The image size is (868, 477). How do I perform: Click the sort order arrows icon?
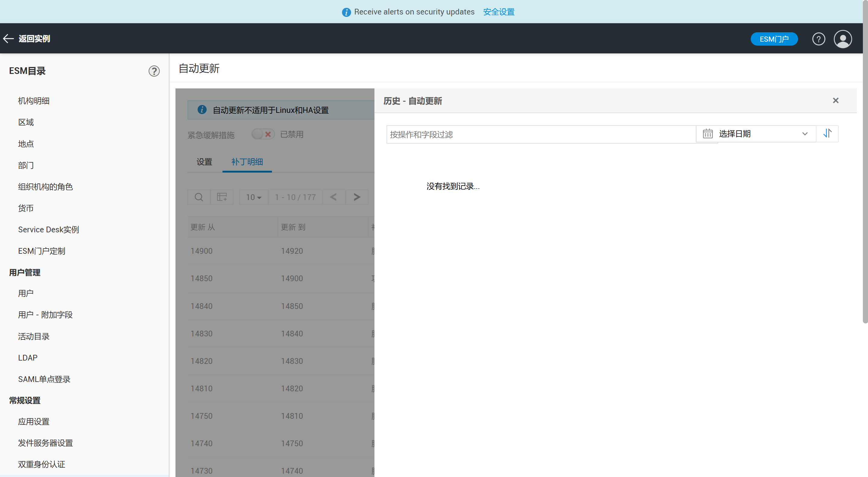coord(827,133)
